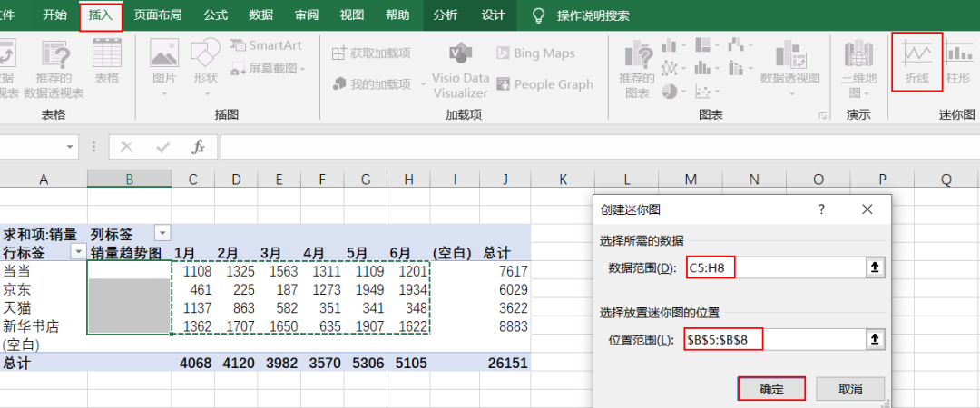
Task: Switch to the 开始 tab
Action: [55, 15]
